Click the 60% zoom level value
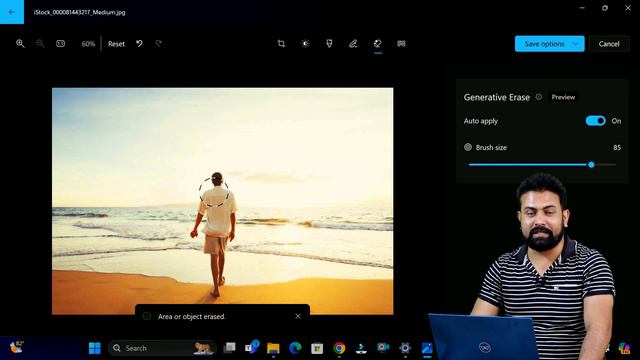 (x=88, y=44)
